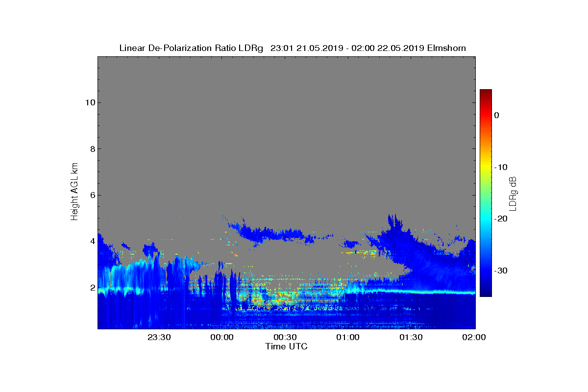
Task: Click the colorbar tick label -20
Action: click(500, 219)
